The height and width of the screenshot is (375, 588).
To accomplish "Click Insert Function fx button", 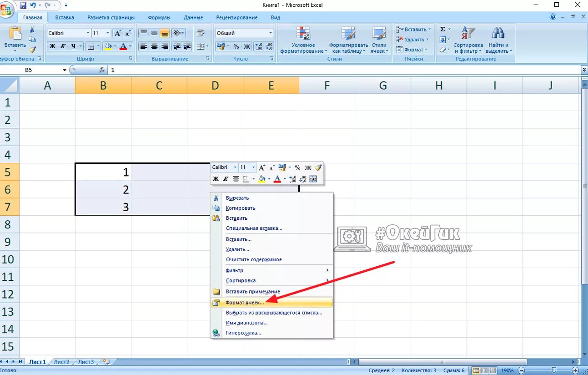I will [102, 70].
